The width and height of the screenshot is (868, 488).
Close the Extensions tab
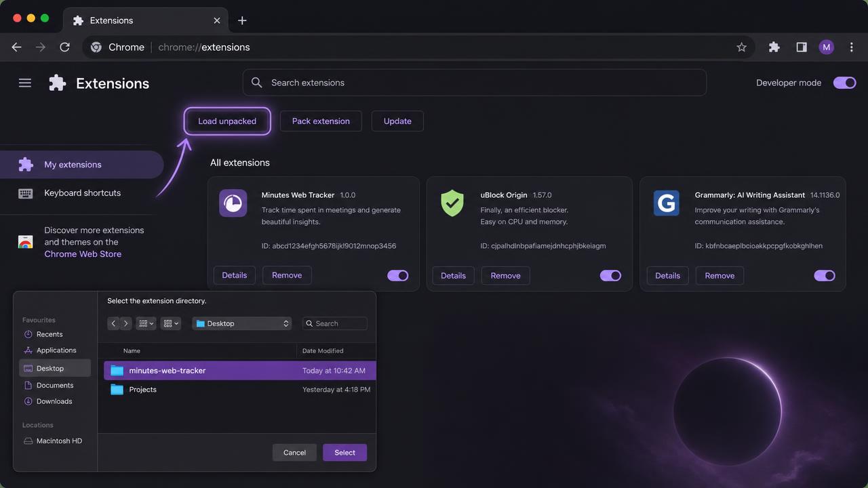point(217,20)
